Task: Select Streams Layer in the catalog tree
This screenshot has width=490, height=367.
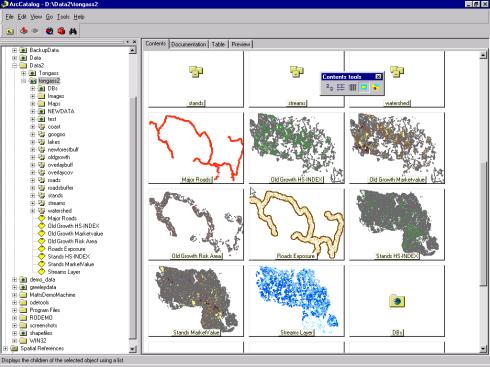Action: pos(64,272)
